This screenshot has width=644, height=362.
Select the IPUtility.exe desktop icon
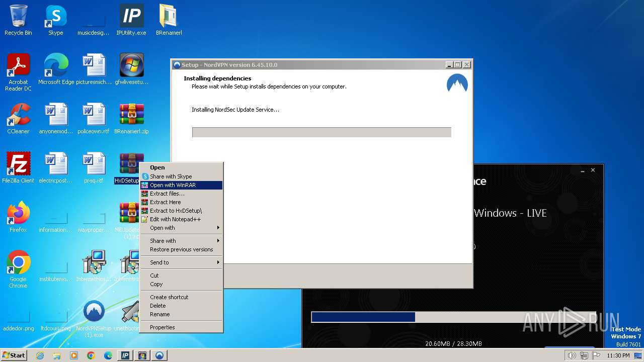131,20
